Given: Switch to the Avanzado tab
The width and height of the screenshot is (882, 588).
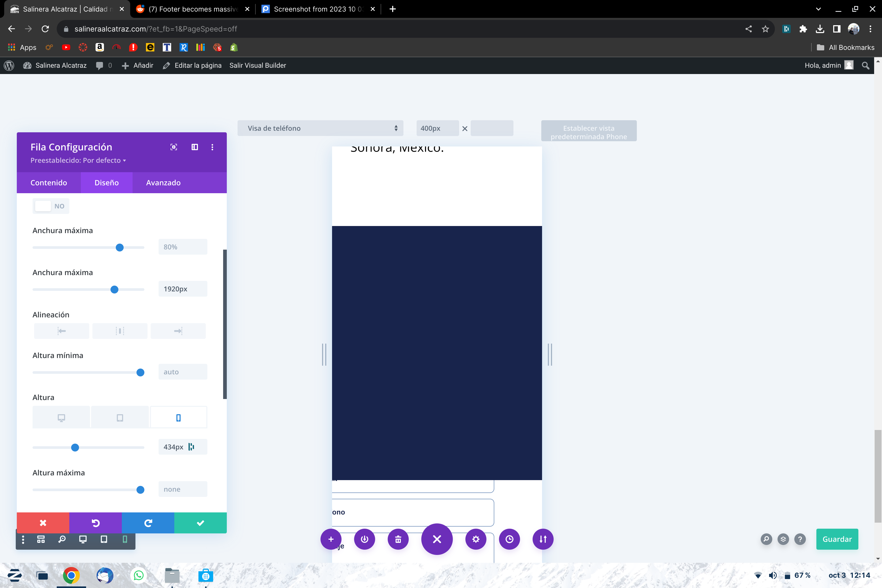Looking at the screenshot, I should pos(163,183).
